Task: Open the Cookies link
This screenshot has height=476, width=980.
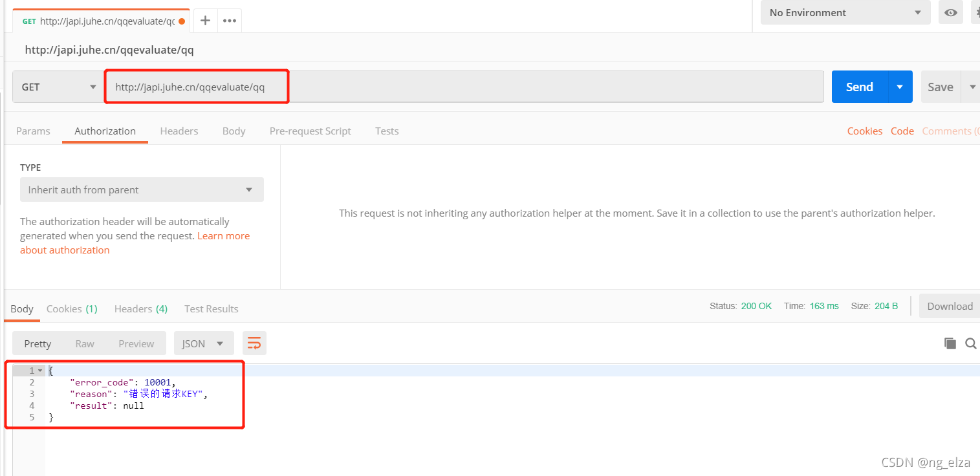Action: pos(865,131)
